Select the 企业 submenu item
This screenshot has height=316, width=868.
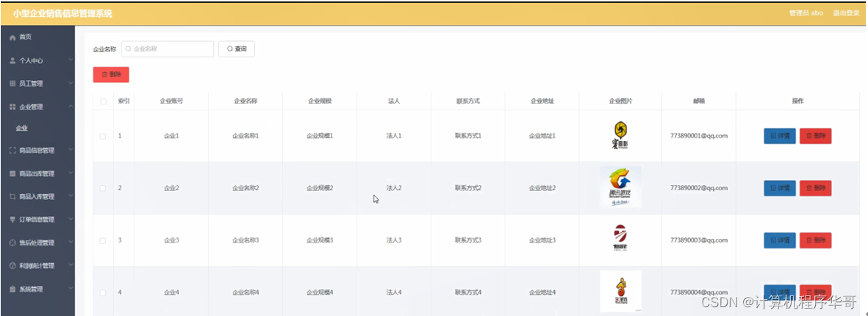coord(37,129)
